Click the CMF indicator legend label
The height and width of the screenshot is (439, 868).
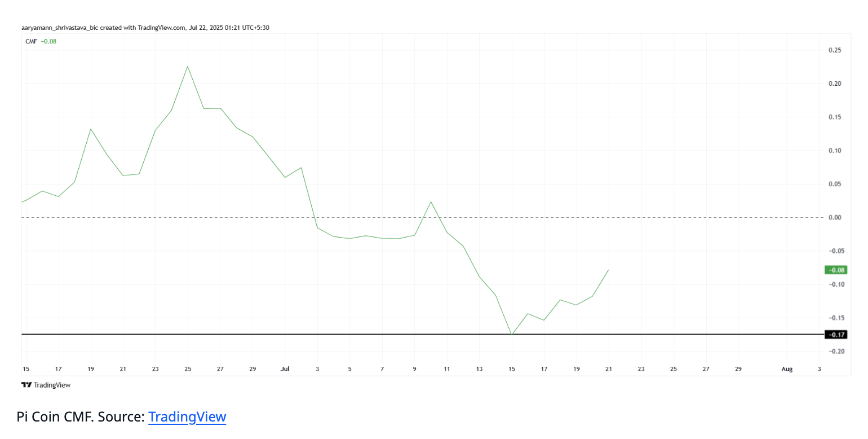[x=31, y=41]
